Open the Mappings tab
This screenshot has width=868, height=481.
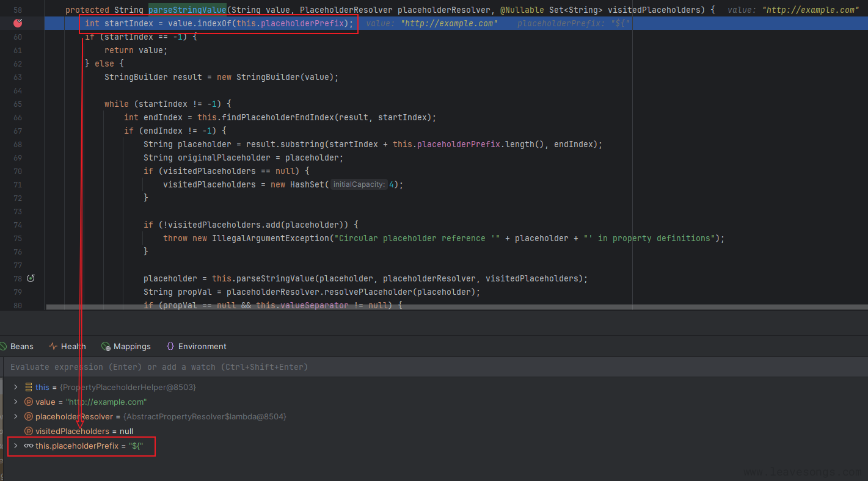[126, 346]
